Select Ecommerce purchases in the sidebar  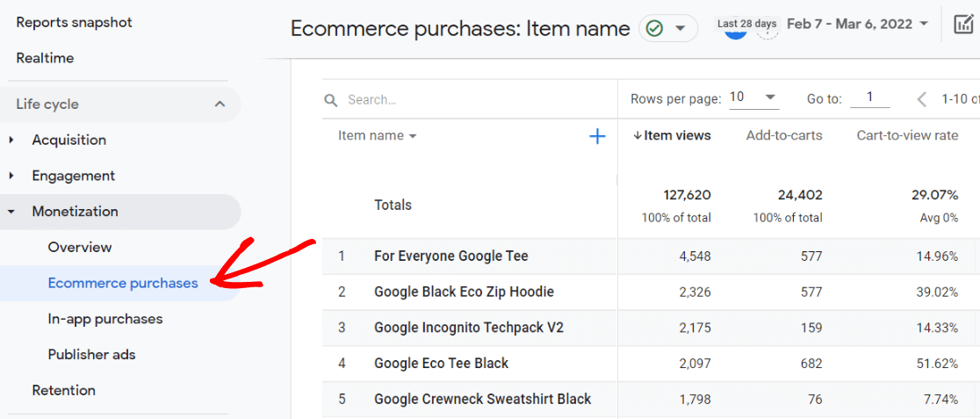pos(123,284)
